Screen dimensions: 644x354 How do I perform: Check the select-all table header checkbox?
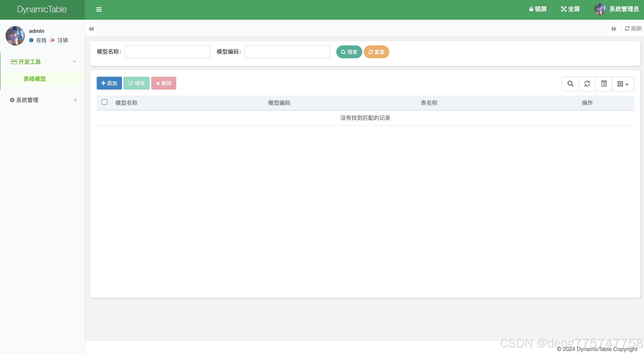tap(104, 102)
